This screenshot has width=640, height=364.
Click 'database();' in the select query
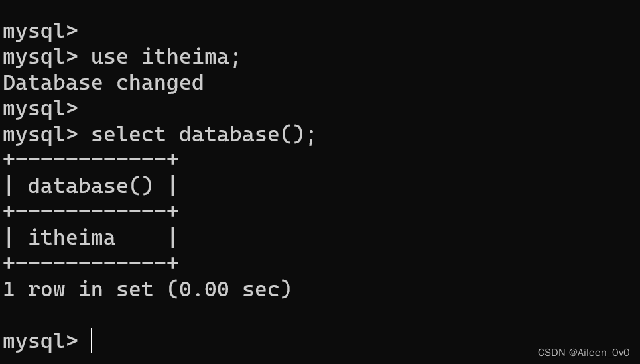[x=247, y=135]
